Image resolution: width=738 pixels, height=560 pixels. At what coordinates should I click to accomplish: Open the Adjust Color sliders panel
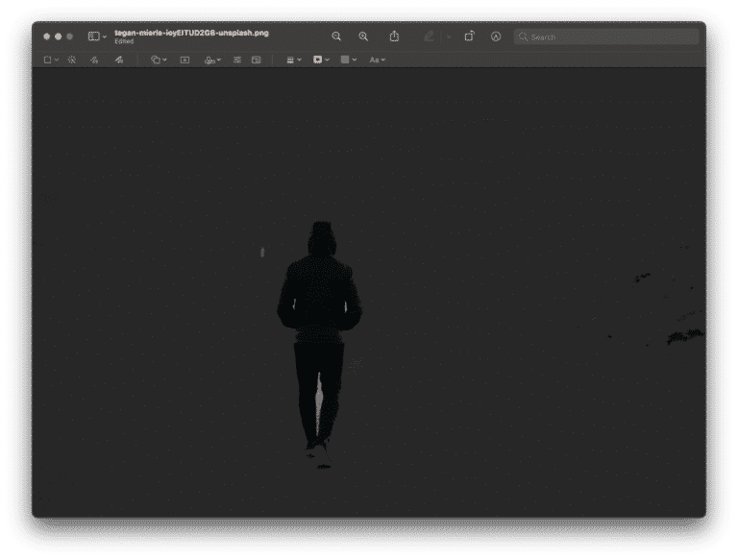coord(237,60)
